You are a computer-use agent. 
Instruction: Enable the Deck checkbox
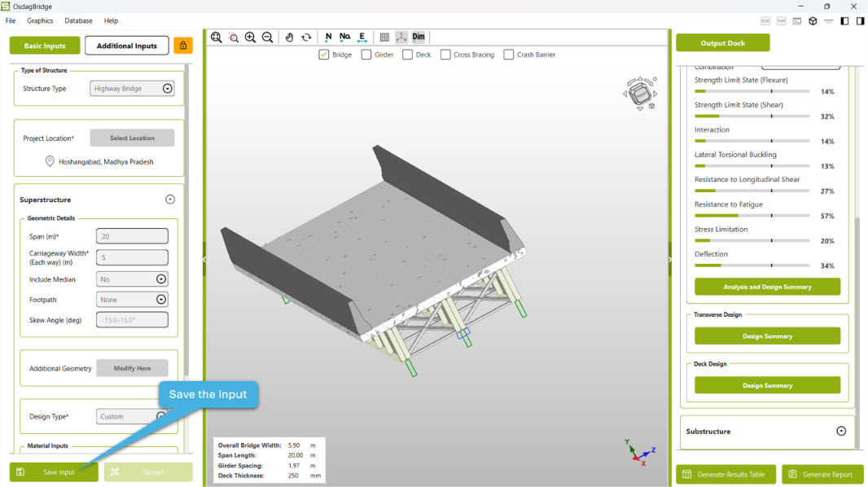pyautogui.click(x=407, y=55)
